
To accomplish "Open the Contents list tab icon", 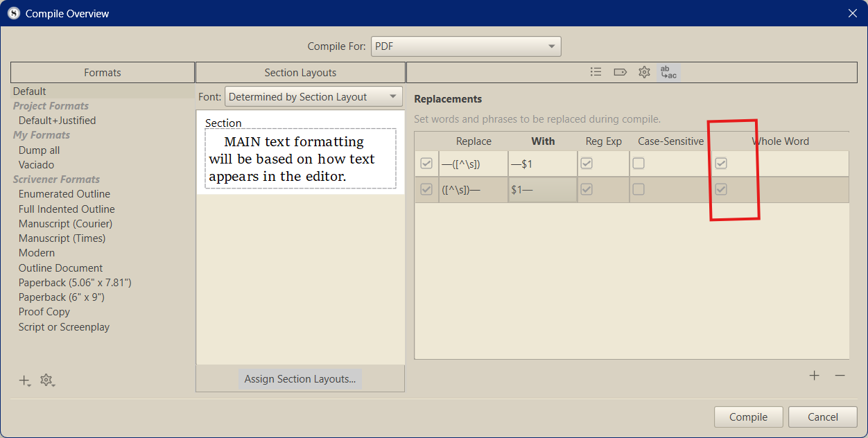I will click(x=596, y=72).
